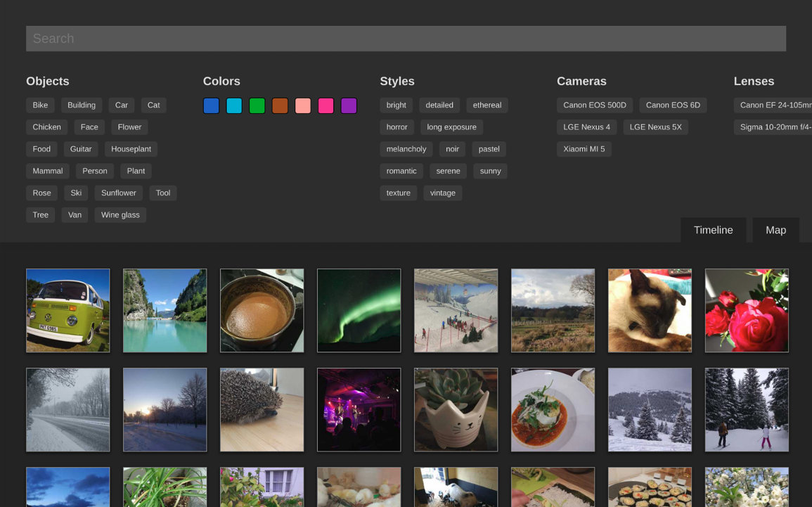Switch to the Timeline tab
812x507 pixels.
coord(713,230)
